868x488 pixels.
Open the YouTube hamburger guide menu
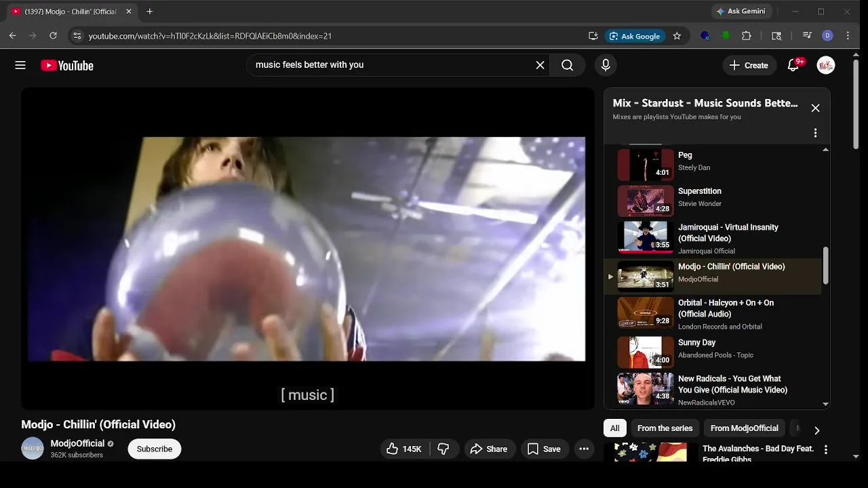[x=20, y=65]
